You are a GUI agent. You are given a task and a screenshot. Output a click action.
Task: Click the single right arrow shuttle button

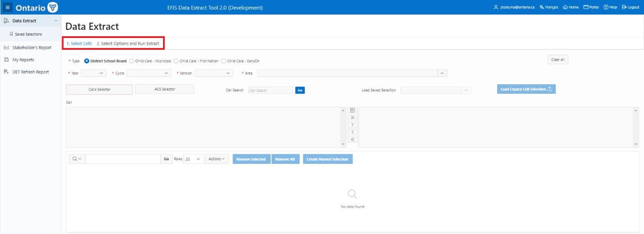pyautogui.click(x=353, y=125)
